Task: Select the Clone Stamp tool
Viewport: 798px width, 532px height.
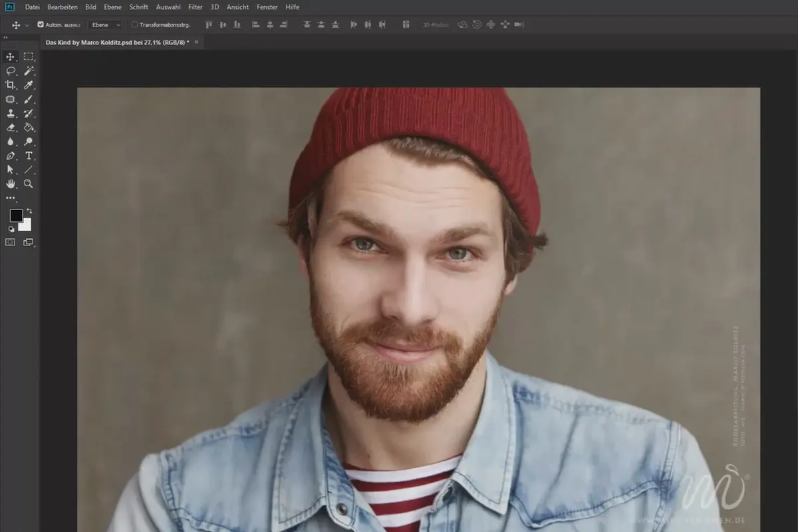Action: pyautogui.click(x=11, y=113)
